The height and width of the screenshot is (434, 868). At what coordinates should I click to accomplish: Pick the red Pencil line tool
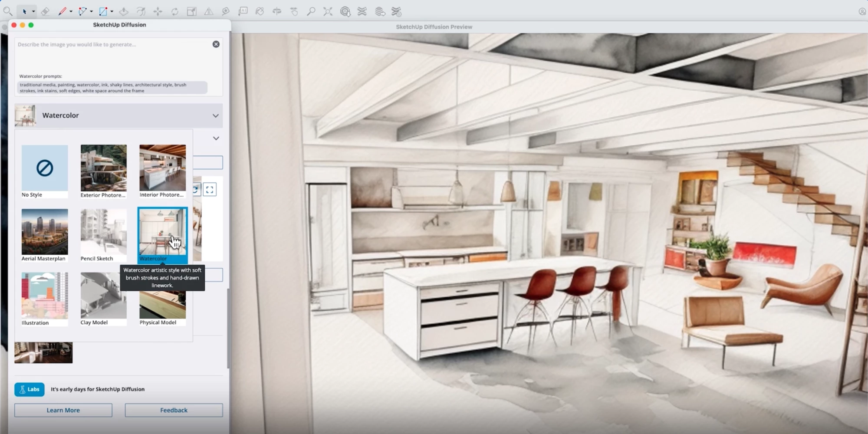(62, 12)
